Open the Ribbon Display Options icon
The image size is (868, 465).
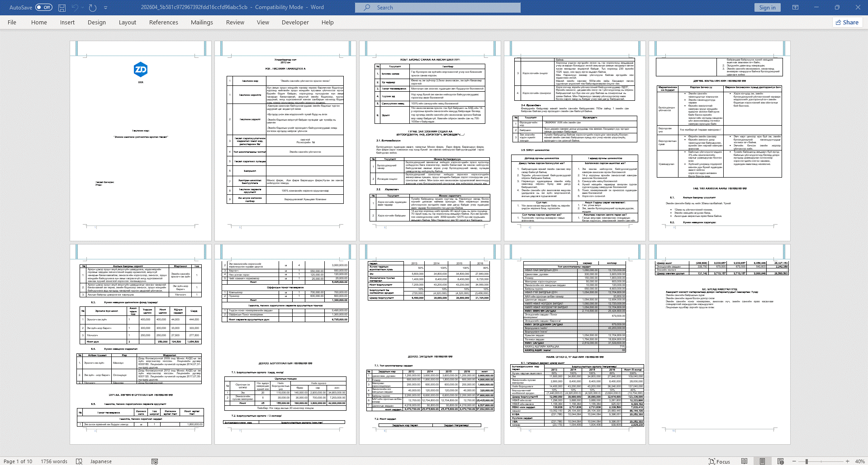tap(796, 8)
